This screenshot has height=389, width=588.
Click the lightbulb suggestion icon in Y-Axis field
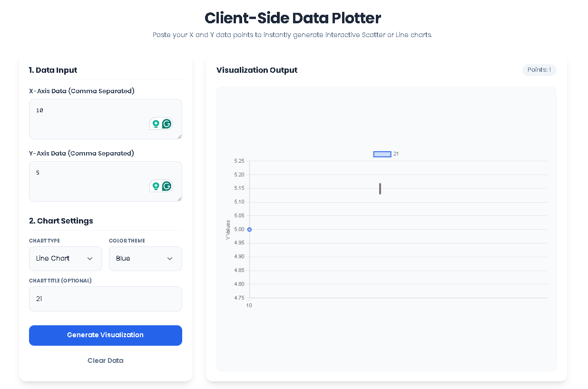156,186
